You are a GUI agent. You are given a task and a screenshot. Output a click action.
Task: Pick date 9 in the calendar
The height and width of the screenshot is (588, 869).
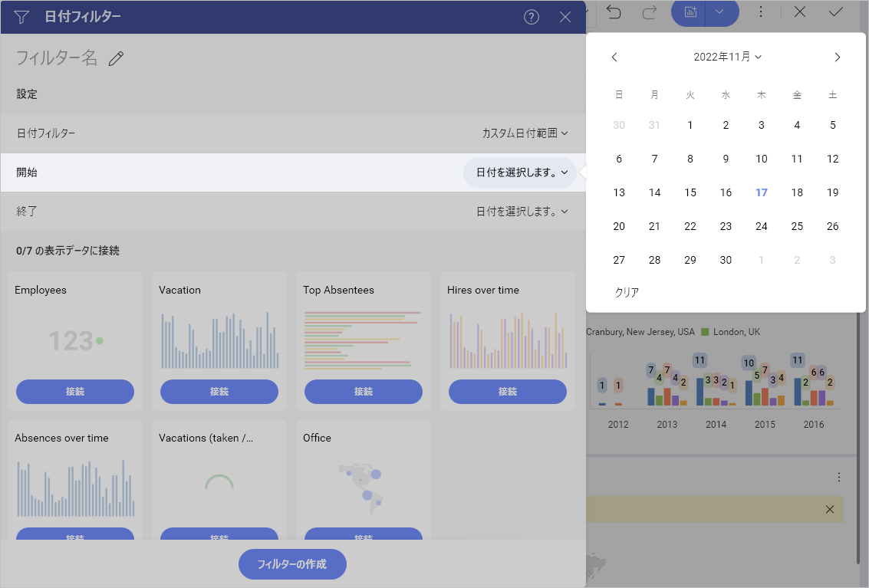click(x=726, y=159)
